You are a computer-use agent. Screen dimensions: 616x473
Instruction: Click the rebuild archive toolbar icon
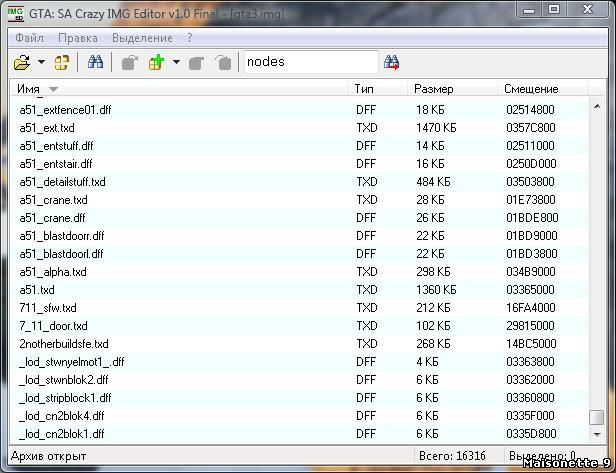[x=62, y=62]
